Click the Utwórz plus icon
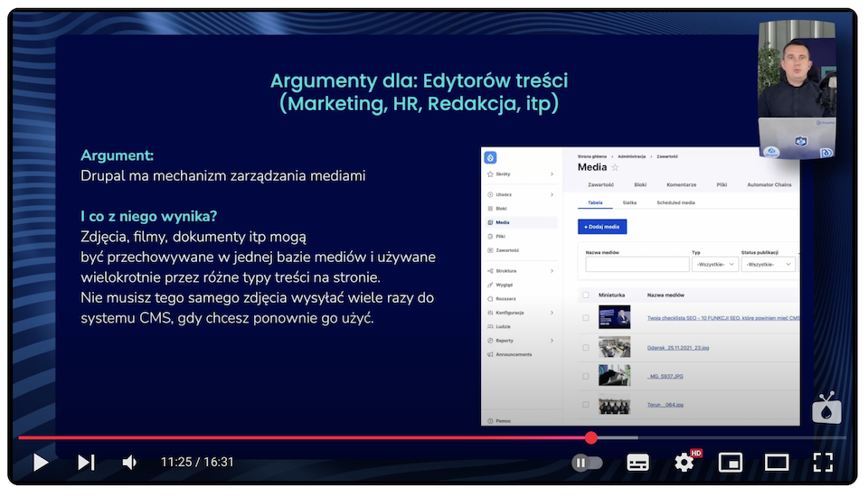 point(490,195)
